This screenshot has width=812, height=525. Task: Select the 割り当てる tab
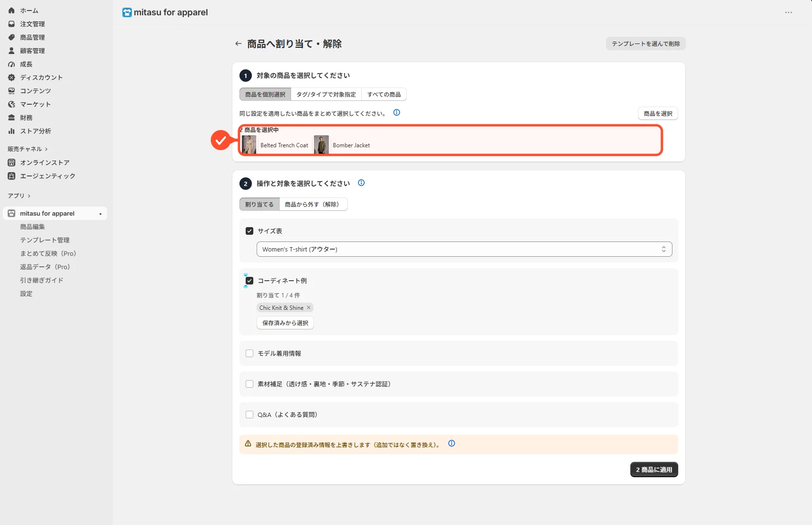point(260,205)
